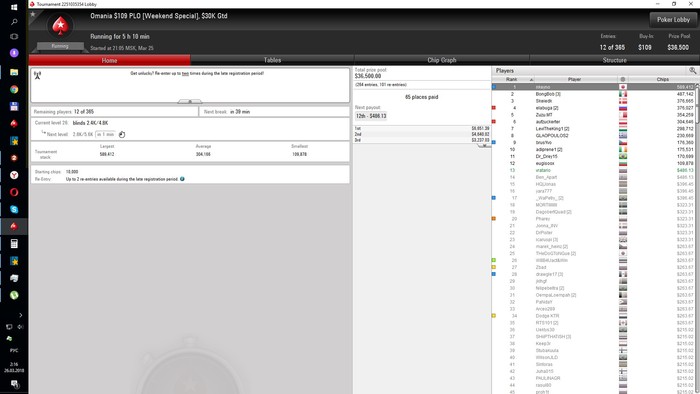Collapse the news announcement panel
This screenshot has height=394, width=700.
190,101
